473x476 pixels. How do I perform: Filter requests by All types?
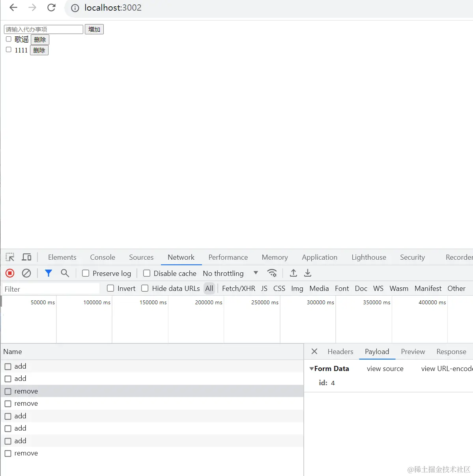pos(209,289)
